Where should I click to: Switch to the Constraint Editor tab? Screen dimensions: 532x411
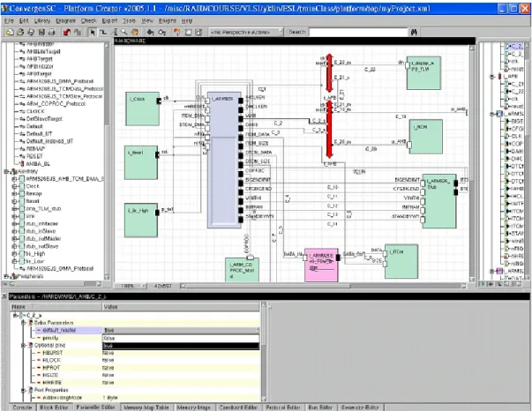point(238,407)
